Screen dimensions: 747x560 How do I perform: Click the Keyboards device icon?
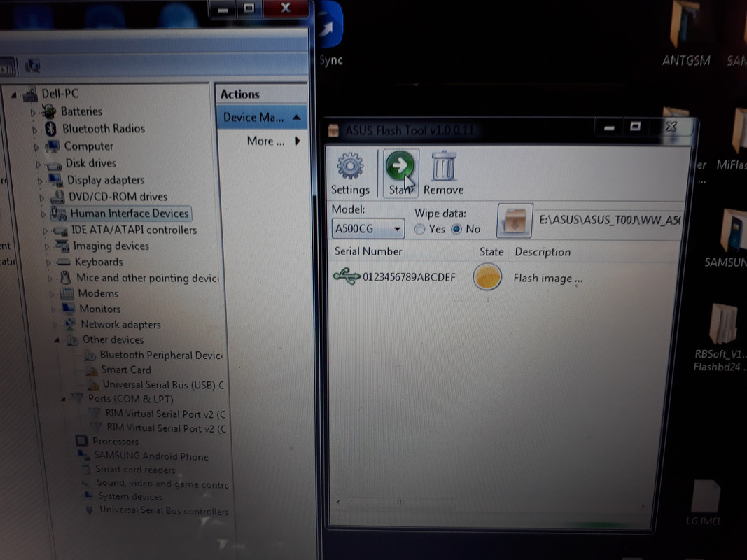pyautogui.click(x=63, y=262)
